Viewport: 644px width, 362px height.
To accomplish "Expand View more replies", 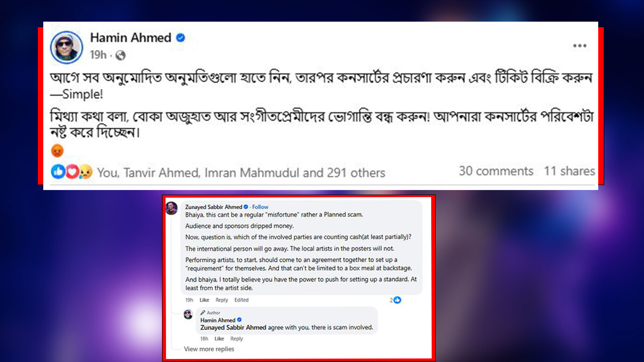I will coord(209,349).
